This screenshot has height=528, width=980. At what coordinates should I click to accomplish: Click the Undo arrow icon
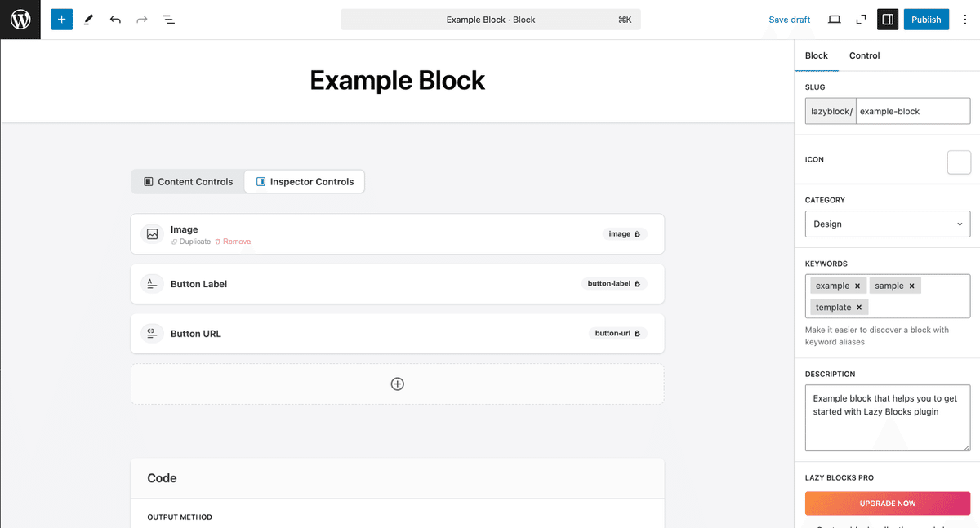[115, 19]
